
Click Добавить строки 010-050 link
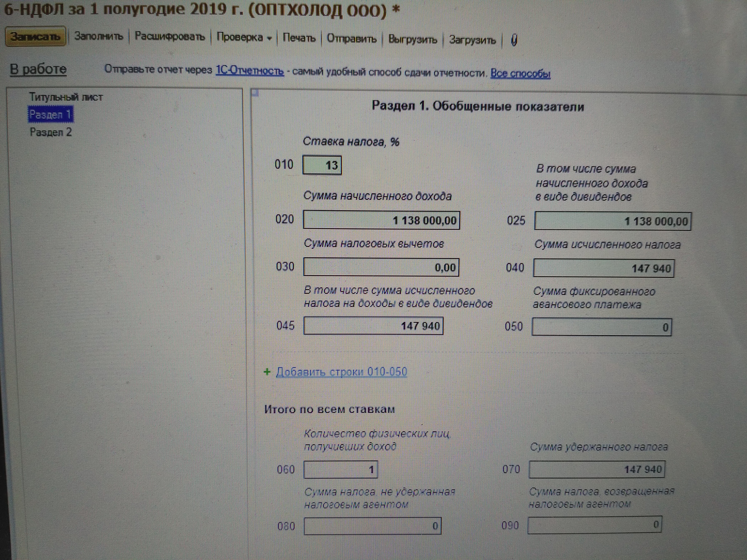click(x=341, y=372)
